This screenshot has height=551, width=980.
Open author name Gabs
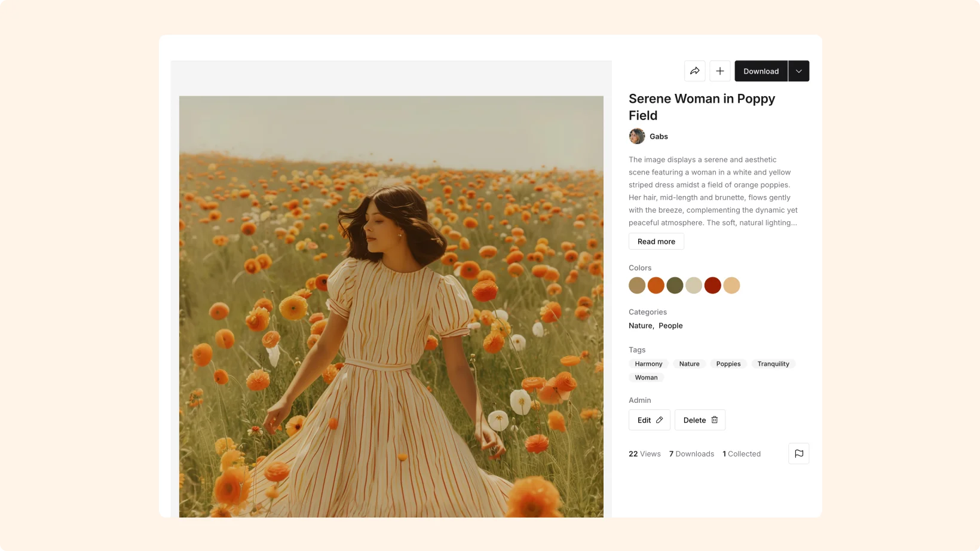[x=659, y=136]
